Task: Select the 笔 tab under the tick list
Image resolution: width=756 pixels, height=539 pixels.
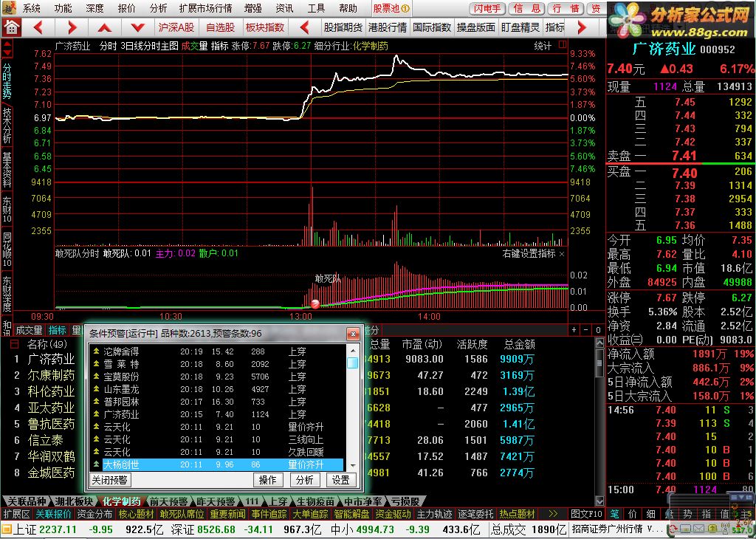Action: [x=614, y=514]
